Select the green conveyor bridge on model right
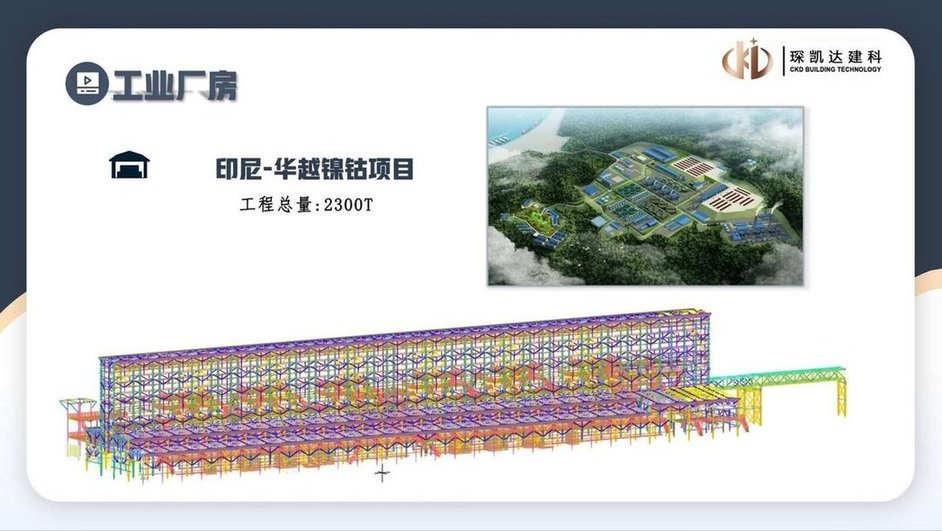Screen dimensions: 942x531 (780, 378)
